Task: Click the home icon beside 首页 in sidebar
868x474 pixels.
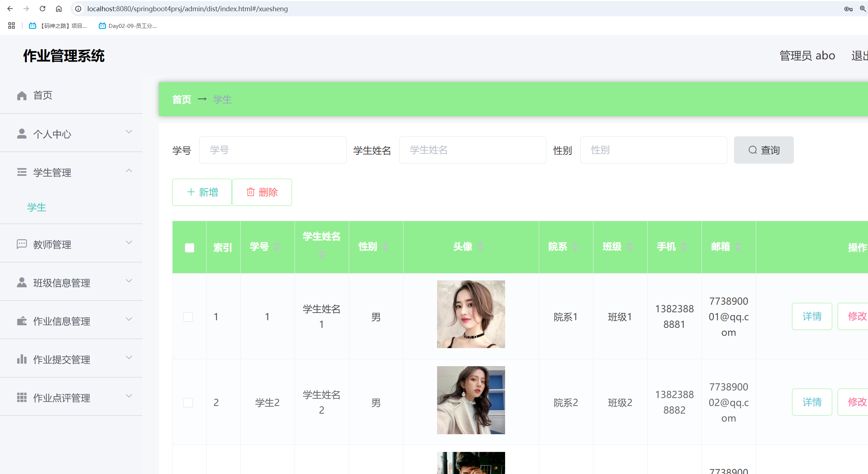Action: pos(22,96)
